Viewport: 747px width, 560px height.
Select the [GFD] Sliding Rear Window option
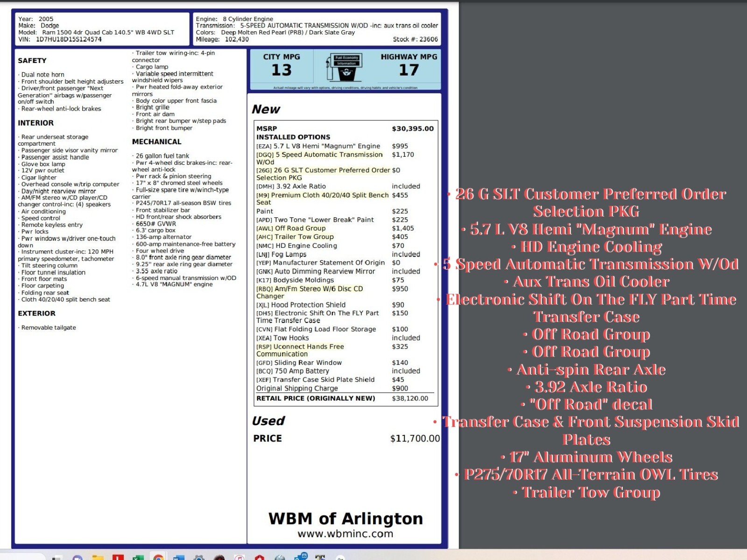tap(332, 363)
